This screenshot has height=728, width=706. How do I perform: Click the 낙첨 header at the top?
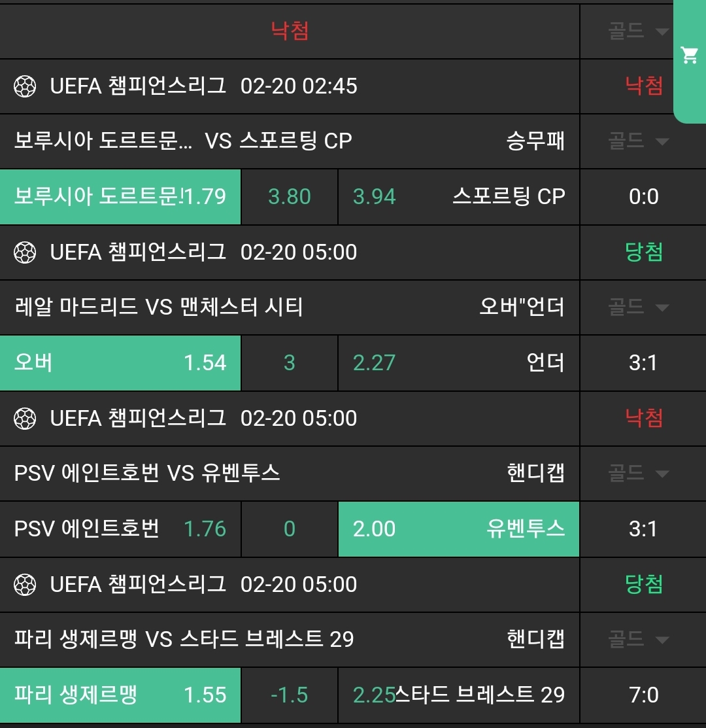click(290, 31)
